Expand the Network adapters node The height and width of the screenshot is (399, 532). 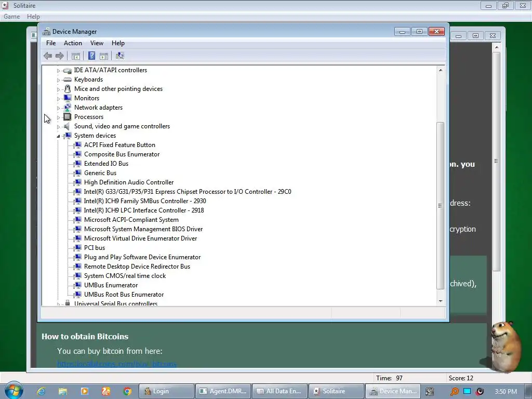click(x=58, y=108)
